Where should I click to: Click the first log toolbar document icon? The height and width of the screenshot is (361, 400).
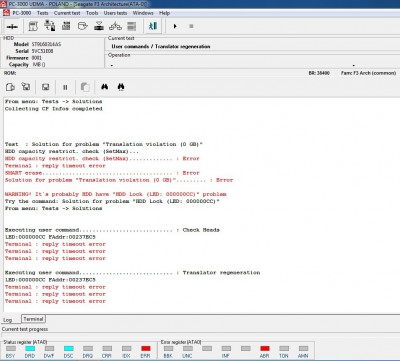pyautogui.click(x=10, y=87)
